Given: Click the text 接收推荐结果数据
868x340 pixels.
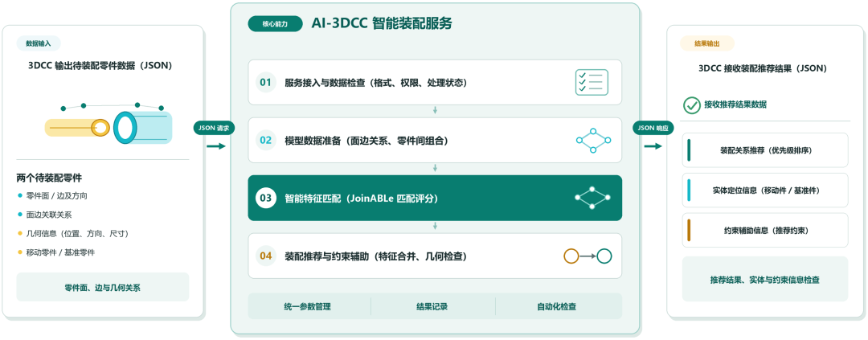Looking at the screenshot, I should tap(735, 104).
